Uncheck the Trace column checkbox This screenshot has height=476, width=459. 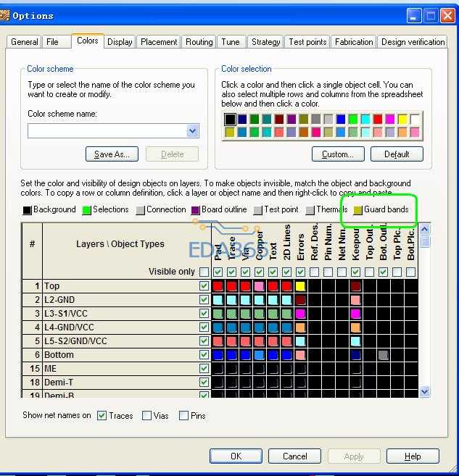231,272
